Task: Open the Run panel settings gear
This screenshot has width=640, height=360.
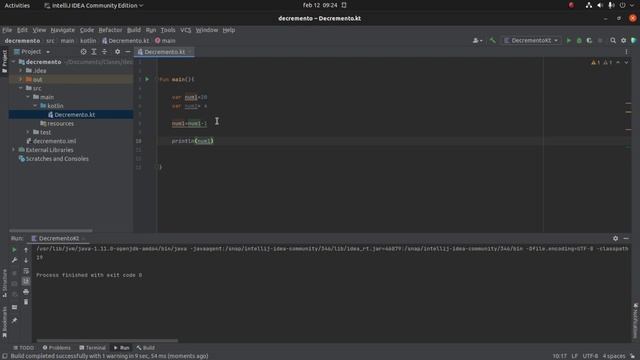Action: [x=615, y=238]
